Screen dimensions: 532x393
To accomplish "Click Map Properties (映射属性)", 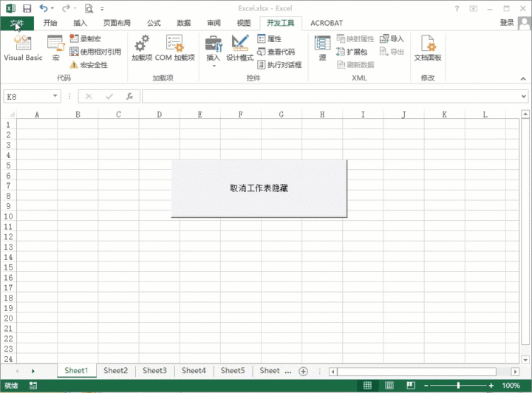I will [x=355, y=38].
